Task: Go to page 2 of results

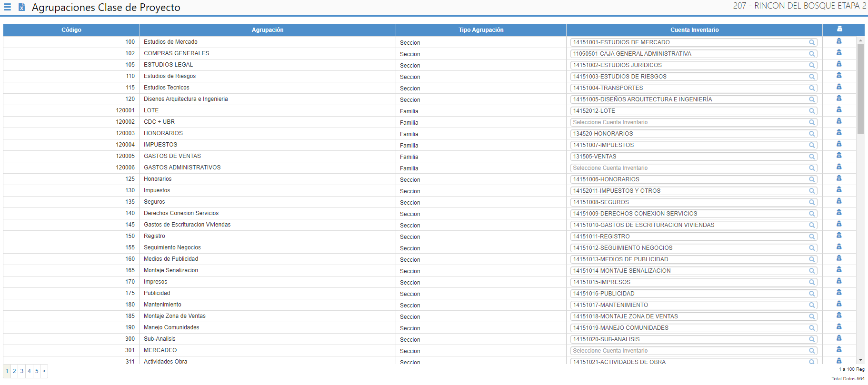Action: pyautogui.click(x=14, y=371)
